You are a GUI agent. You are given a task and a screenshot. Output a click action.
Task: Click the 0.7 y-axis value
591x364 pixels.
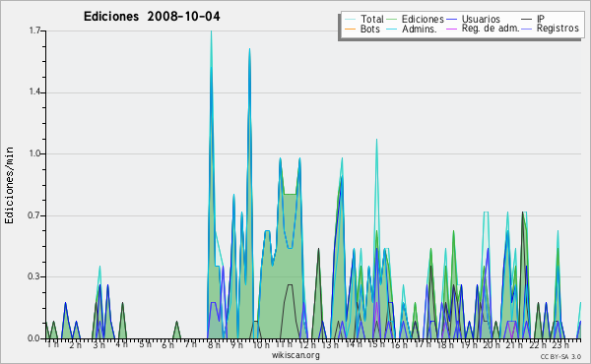tap(34, 215)
